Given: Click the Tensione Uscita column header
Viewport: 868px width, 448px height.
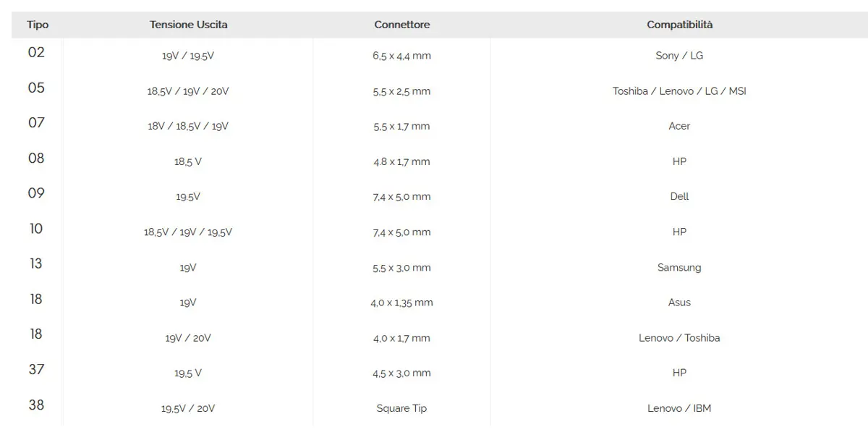Looking at the screenshot, I should click(188, 25).
